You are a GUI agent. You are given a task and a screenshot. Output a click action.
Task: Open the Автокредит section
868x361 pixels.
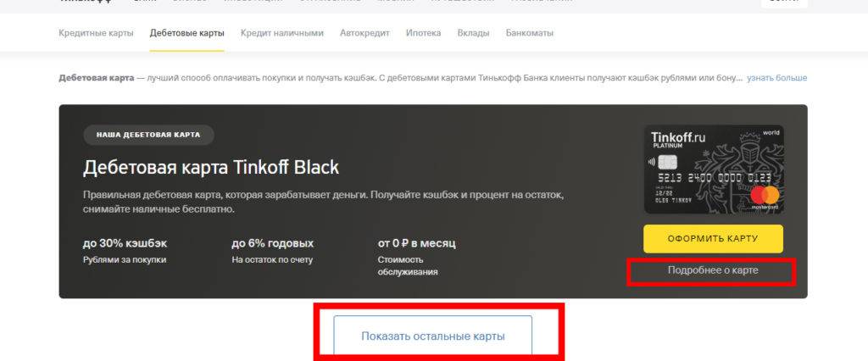[364, 33]
